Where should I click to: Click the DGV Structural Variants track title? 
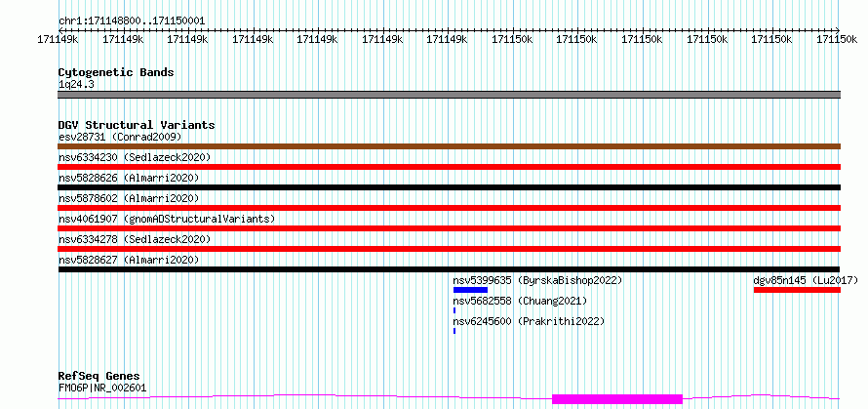click(x=137, y=125)
